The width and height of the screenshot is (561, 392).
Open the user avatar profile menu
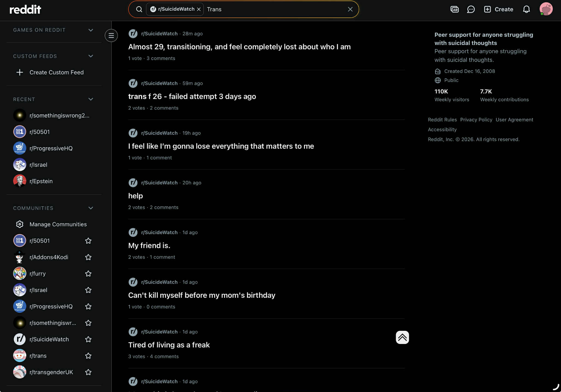[546, 9]
